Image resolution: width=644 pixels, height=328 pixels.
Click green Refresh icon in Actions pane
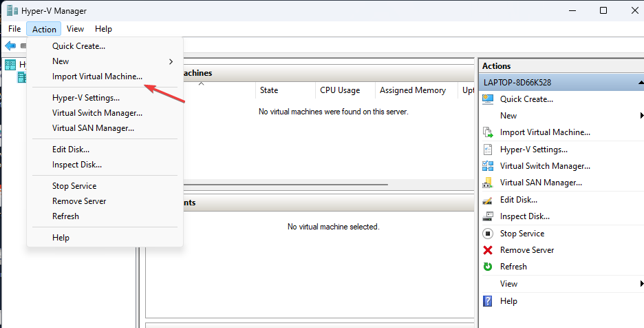[488, 267]
